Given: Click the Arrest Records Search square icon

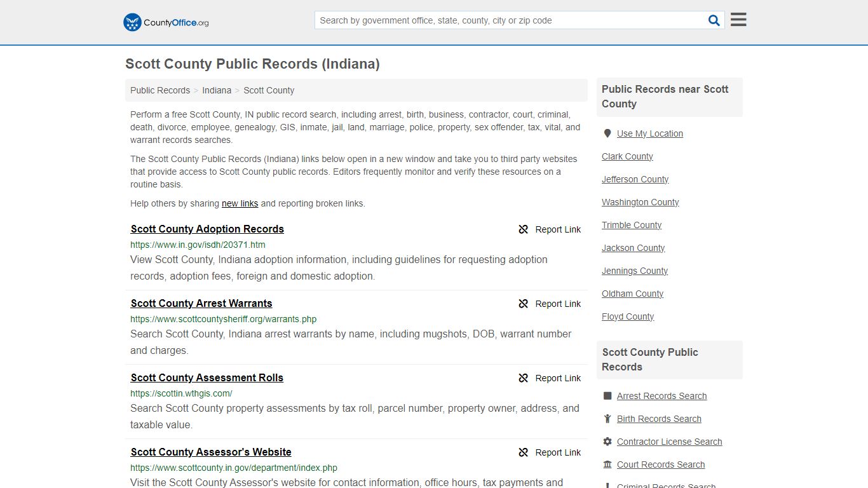Looking at the screenshot, I should click(607, 396).
